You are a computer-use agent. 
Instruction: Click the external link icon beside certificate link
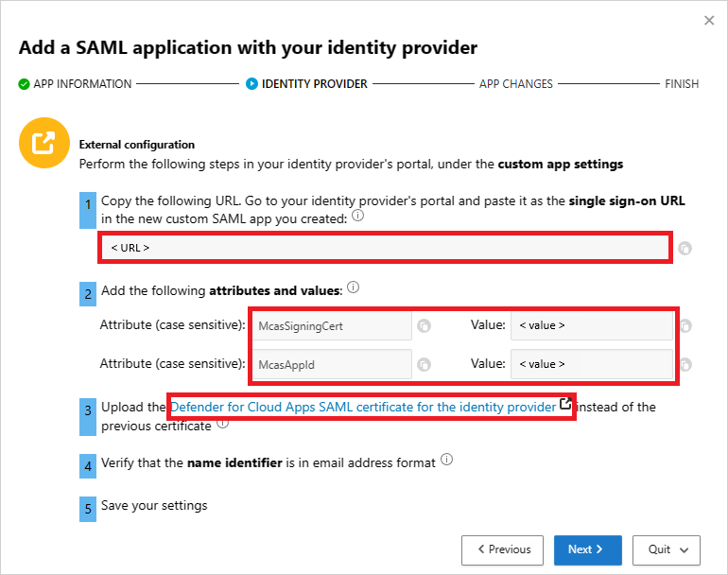pos(566,405)
